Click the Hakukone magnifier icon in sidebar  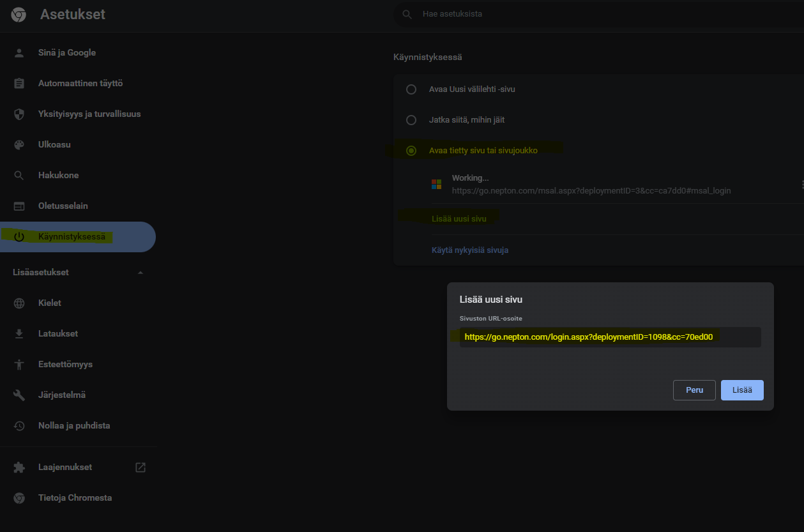(x=19, y=175)
